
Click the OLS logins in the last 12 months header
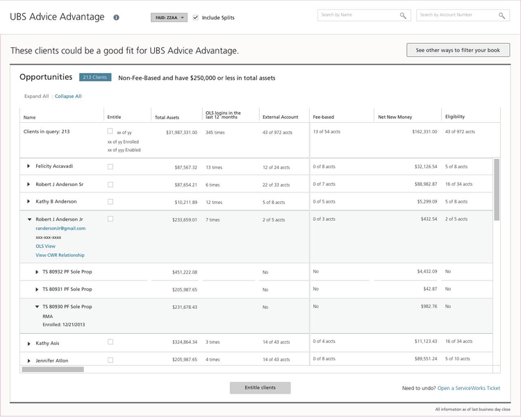[223, 115]
